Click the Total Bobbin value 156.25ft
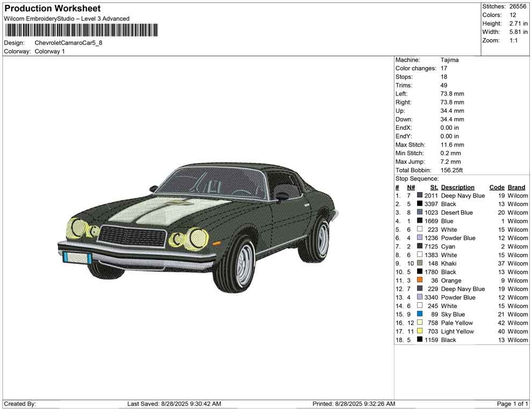Viewport: 532px width, 409px height. [451, 170]
